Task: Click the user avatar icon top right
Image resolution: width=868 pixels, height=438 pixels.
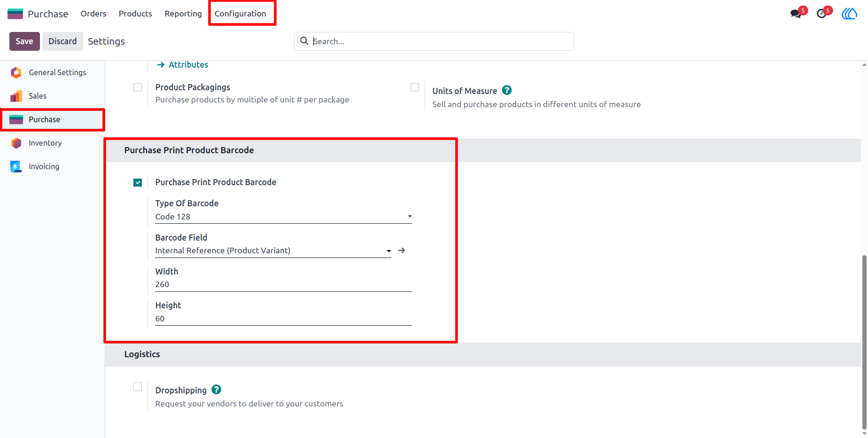Action: (849, 14)
